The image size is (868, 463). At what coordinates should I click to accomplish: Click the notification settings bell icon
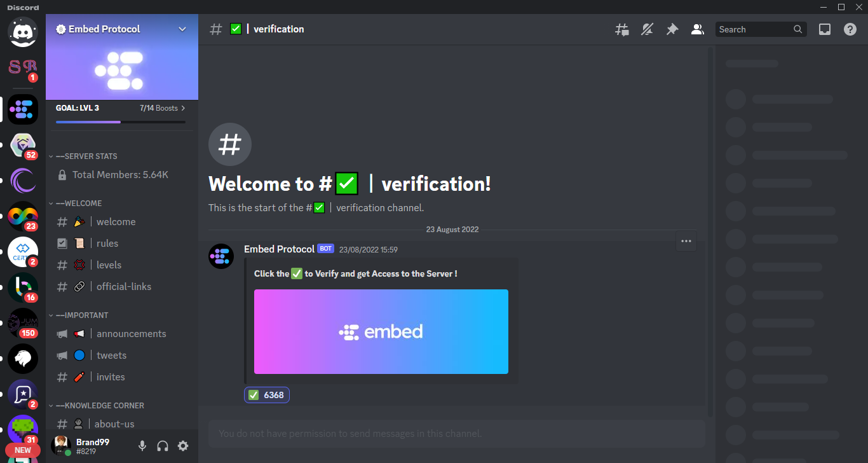pos(647,29)
